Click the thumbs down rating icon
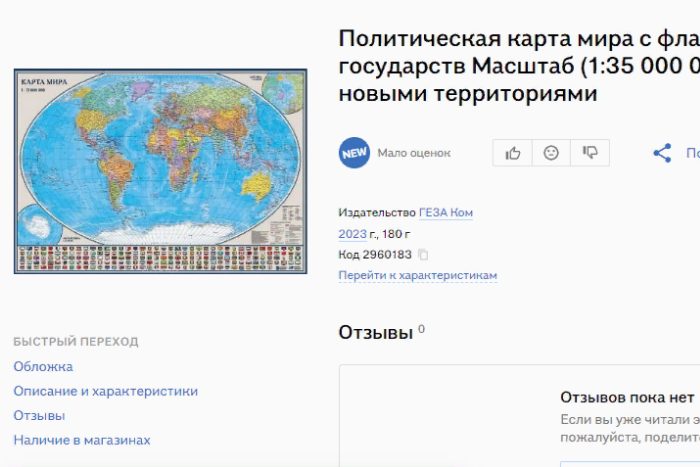Viewport: 700px width, 467px height. 590,153
